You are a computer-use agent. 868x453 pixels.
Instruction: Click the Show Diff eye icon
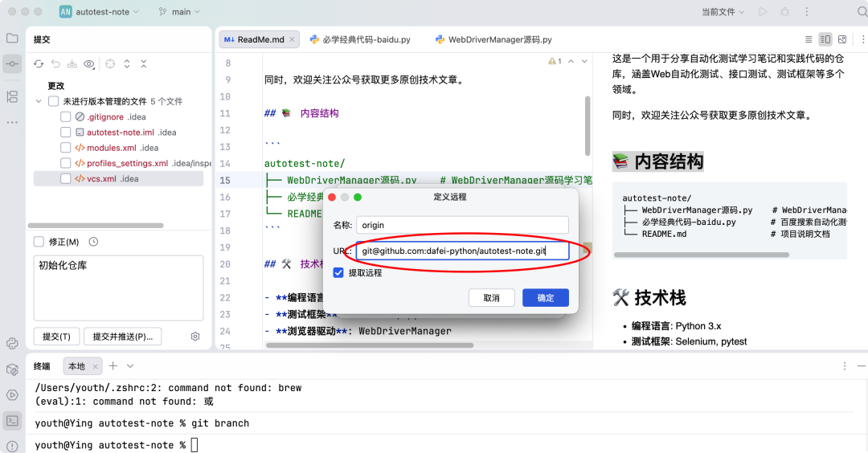pyautogui.click(x=88, y=64)
